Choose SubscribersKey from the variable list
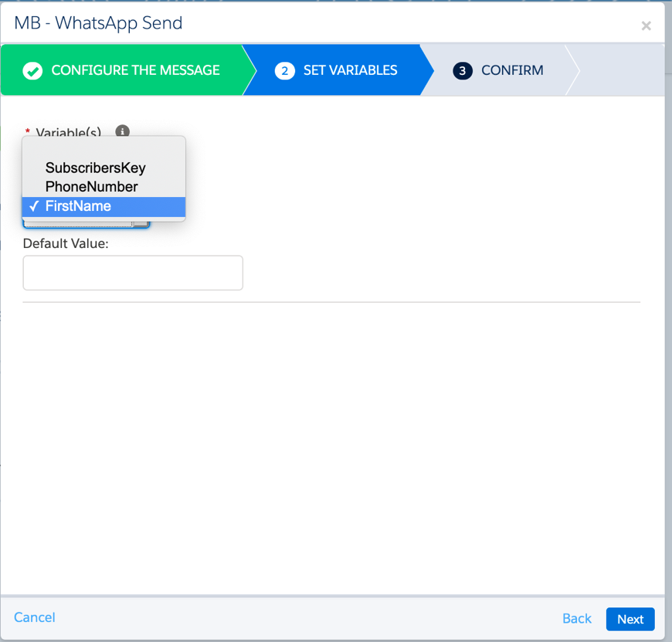672x642 pixels. tap(95, 168)
